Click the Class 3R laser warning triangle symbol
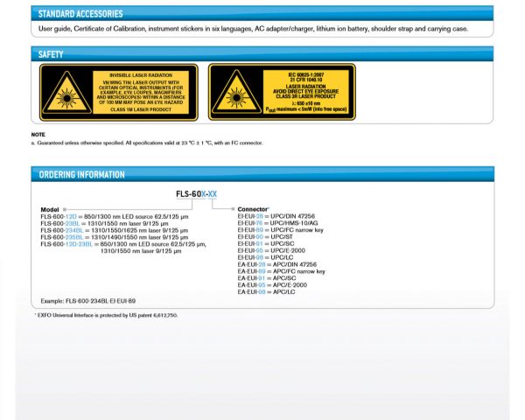The width and height of the screenshot is (525, 420). click(x=236, y=92)
